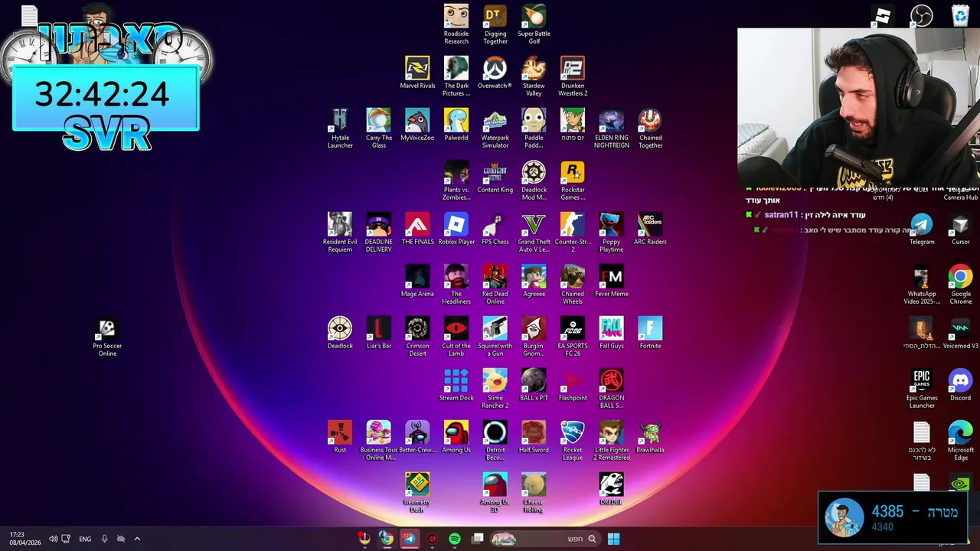Open the OBS Studio desktop shortcut

point(922,15)
